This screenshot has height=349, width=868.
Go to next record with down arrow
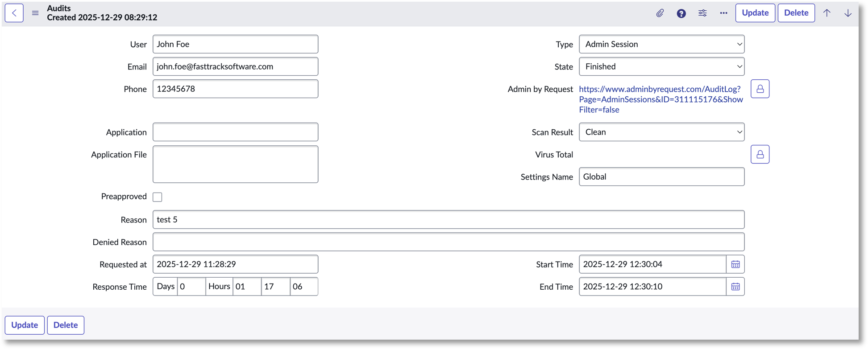pos(848,13)
